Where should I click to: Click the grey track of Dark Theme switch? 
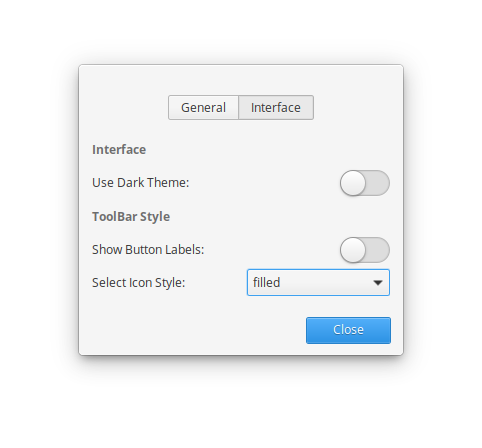point(378,183)
